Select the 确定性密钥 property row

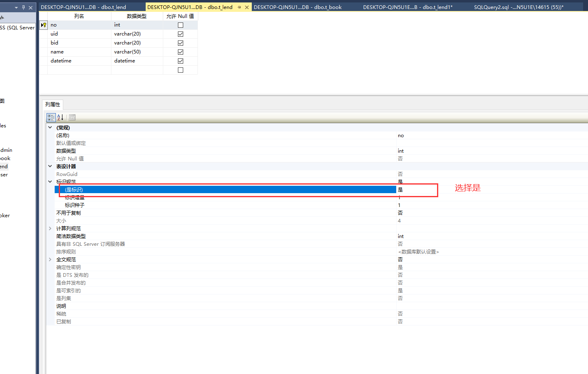coord(321,267)
